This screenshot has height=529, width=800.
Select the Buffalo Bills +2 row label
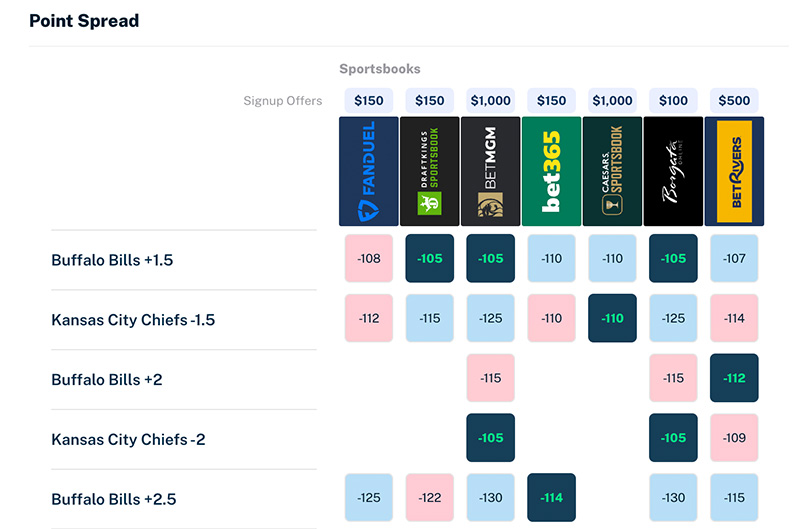click(x=107, y=380)
